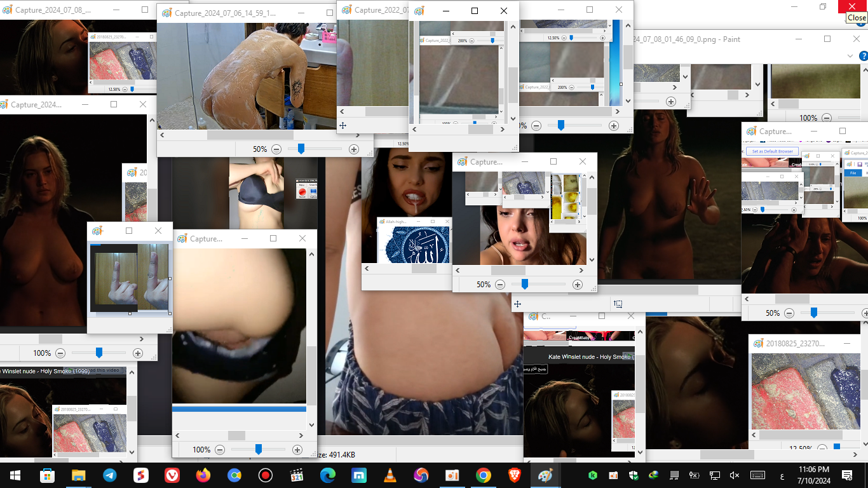Open Microsoft Store from the taskbar
Image resolution: width=868 pixels, height=488 pixels.
pos(47,475)
